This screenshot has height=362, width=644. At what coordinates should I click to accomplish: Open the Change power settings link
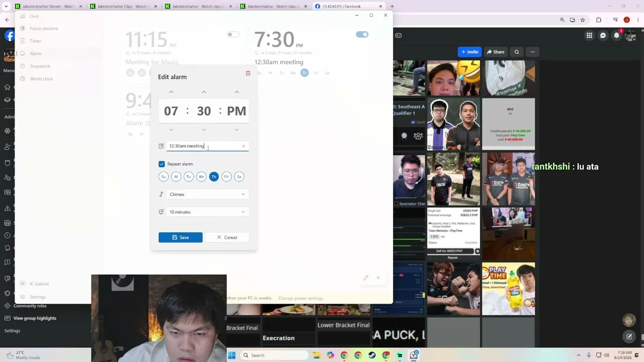click(x=301, y=298)
